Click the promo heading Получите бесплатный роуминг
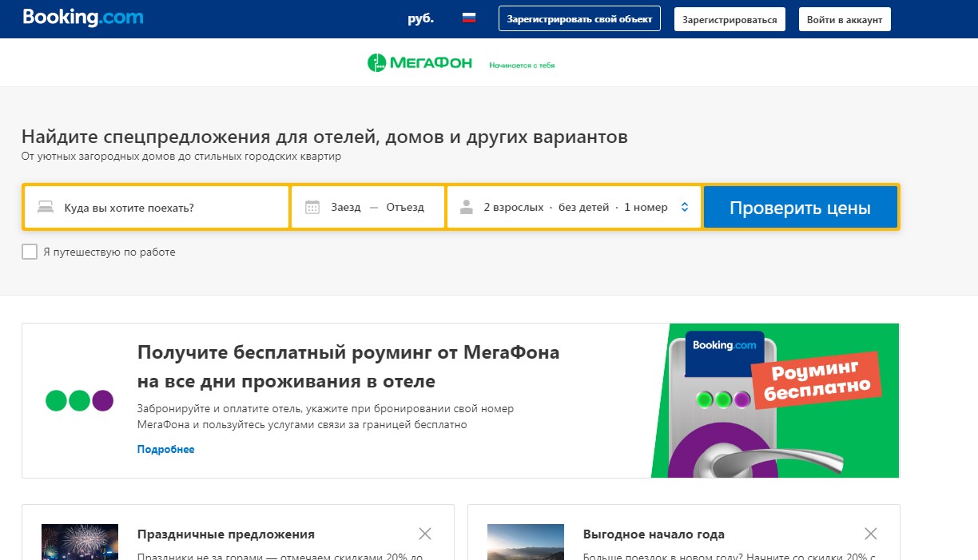 348,366
